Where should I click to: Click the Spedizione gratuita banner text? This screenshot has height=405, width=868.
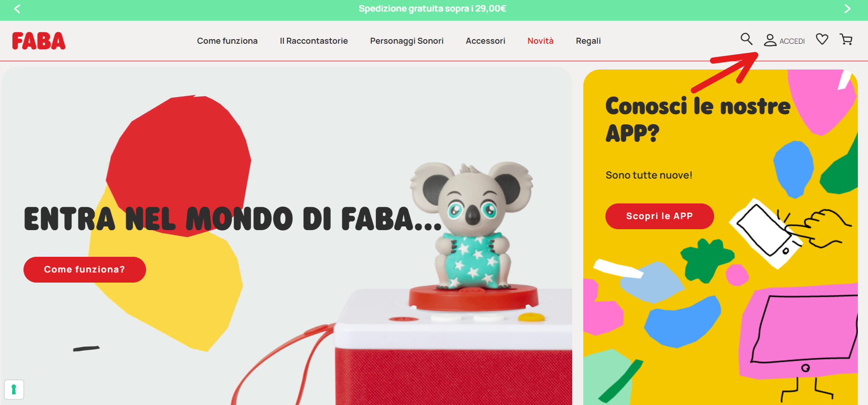coord(432,9)
